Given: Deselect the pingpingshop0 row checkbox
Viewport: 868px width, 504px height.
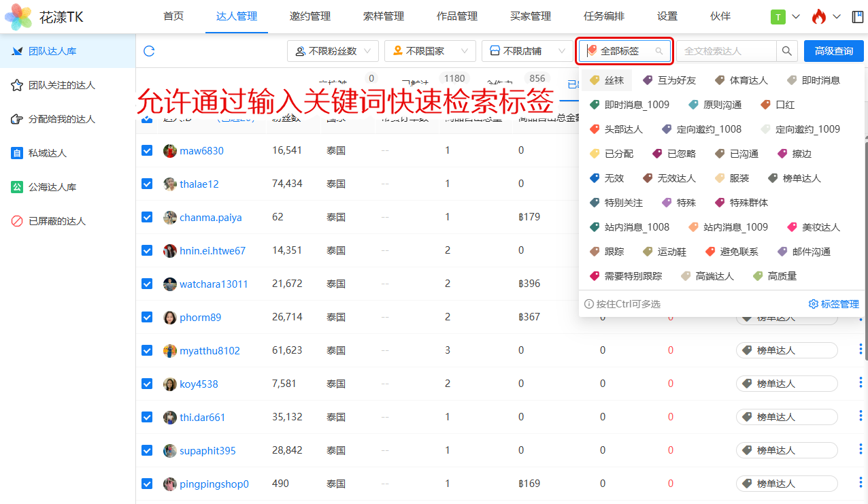Looking at the screenshot, I should [x=147, y=484].
